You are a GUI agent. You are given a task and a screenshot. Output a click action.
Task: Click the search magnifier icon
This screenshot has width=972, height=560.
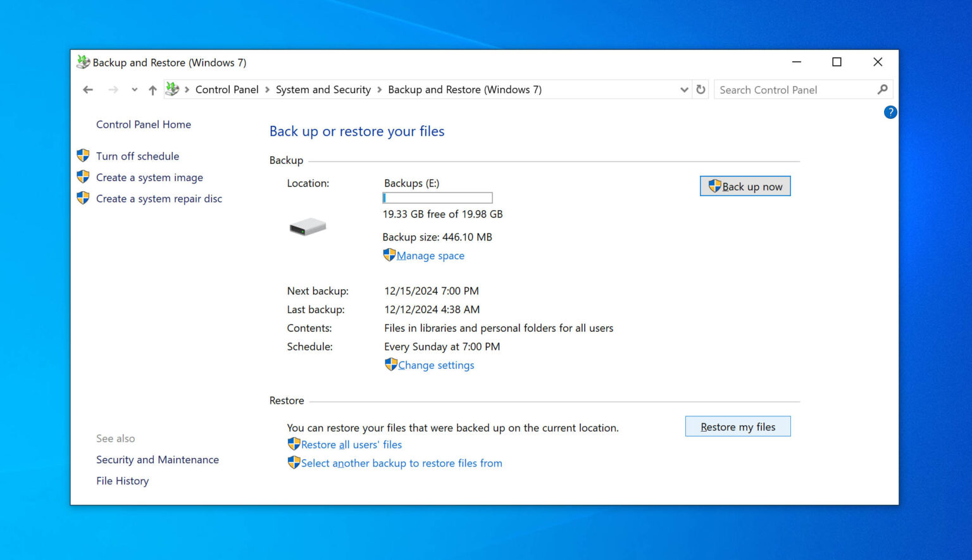click(883, 89)
